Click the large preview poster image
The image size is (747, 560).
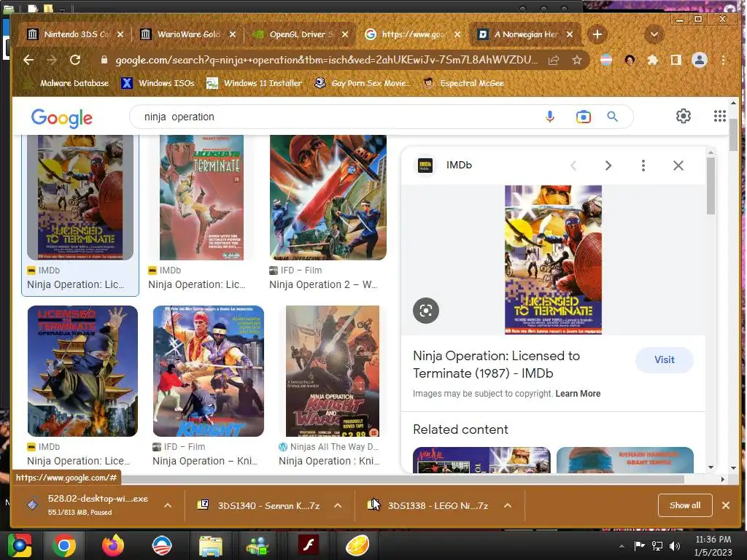pos(553,260)
